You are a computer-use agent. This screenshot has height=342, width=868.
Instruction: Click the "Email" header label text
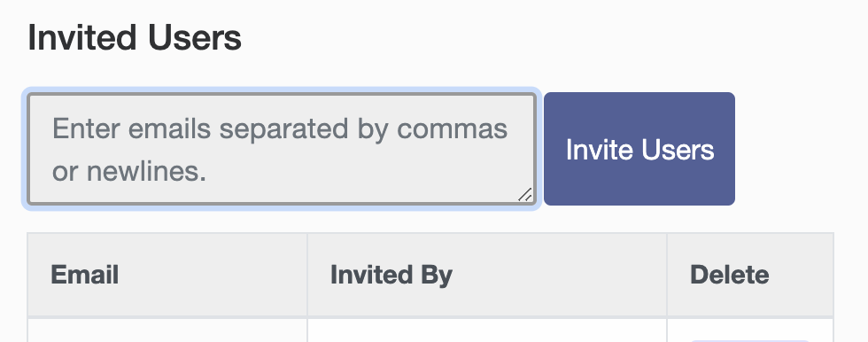(85, 275)
